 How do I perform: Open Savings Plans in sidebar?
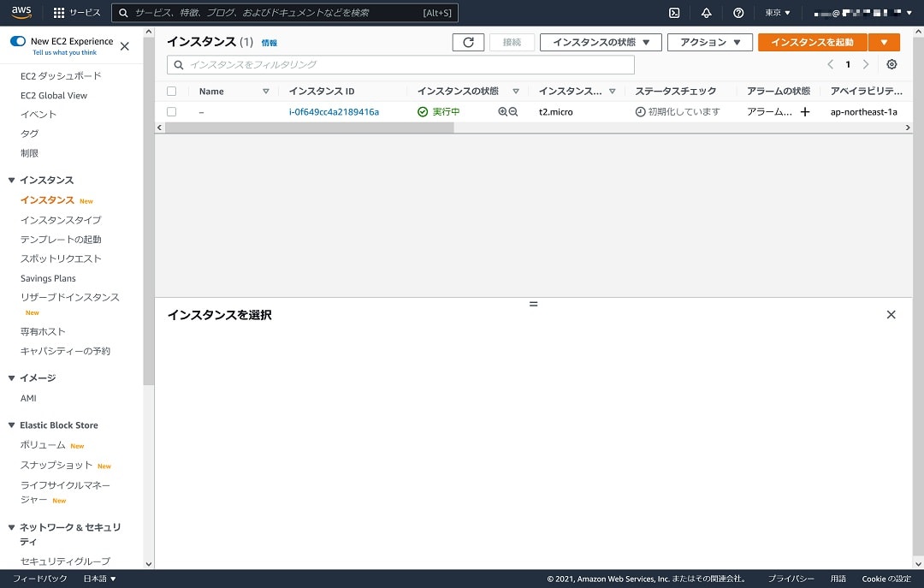(x=48, y=278)
